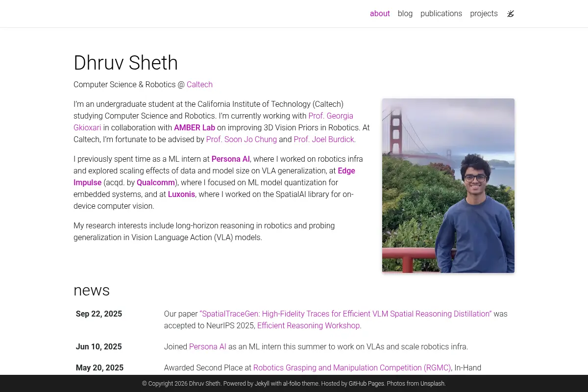This screenshot has width=588, height=392.
Task: Open the projects page
Action: click(x=484, y=14)
